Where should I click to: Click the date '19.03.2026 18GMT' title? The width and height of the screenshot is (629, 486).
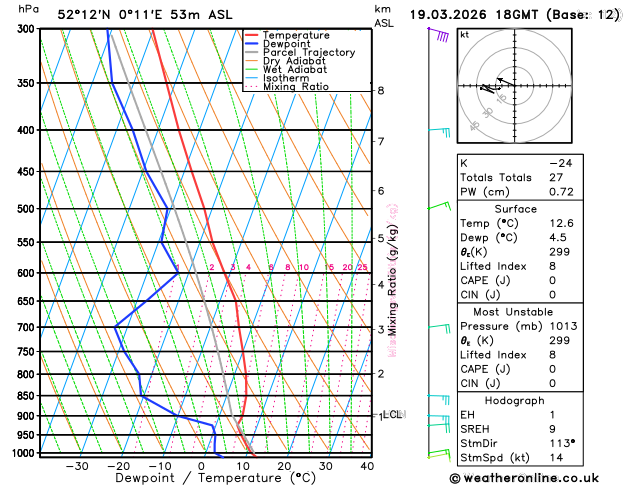pos(474,15)
